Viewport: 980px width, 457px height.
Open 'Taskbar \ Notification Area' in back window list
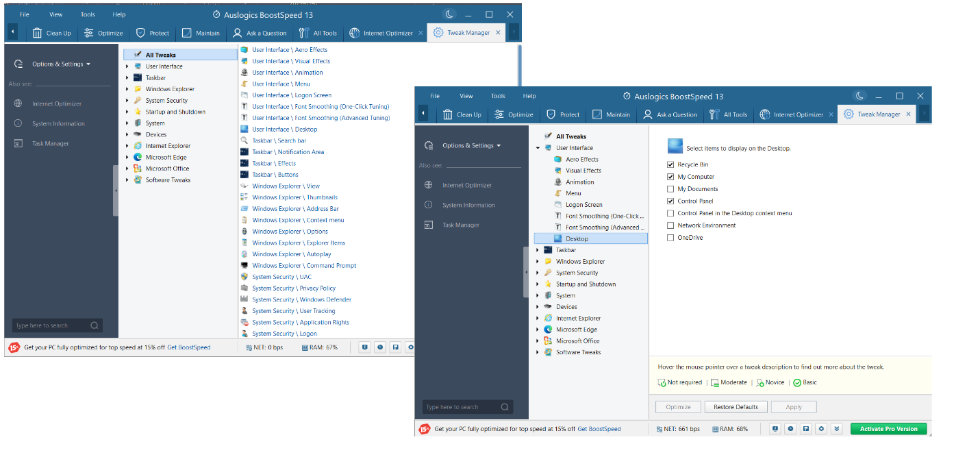tap(288, 152)
